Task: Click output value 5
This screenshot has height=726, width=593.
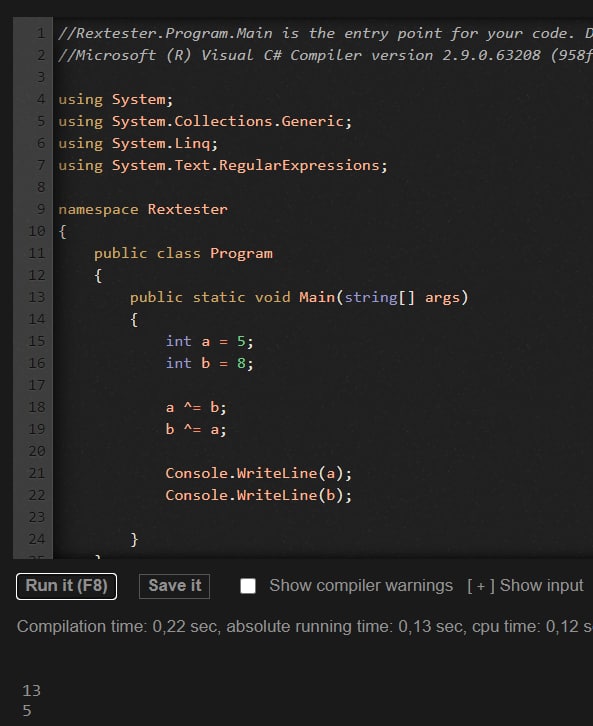Action: 27,711
